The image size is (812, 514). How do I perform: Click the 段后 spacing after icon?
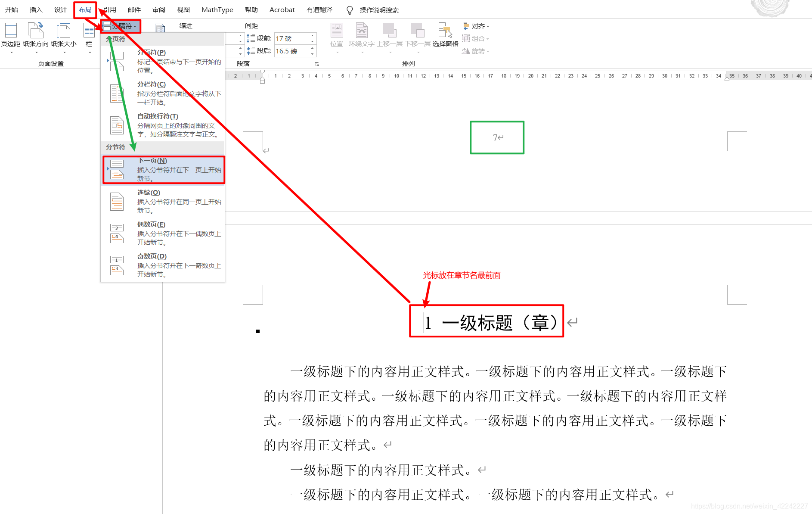[251, 51]
